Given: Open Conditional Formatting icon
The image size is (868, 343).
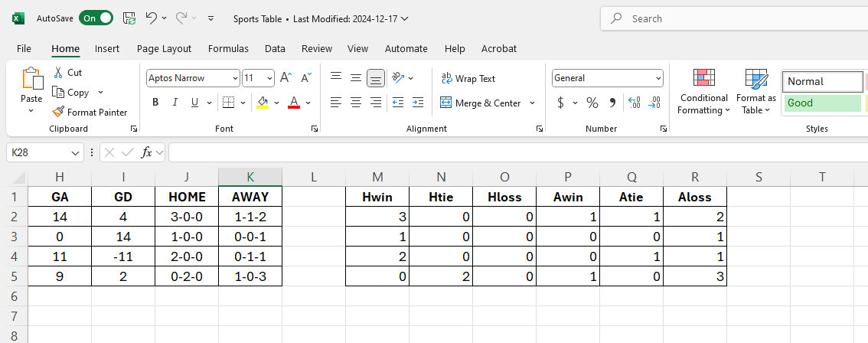Looking at the screenshot, I should point(703,79).
